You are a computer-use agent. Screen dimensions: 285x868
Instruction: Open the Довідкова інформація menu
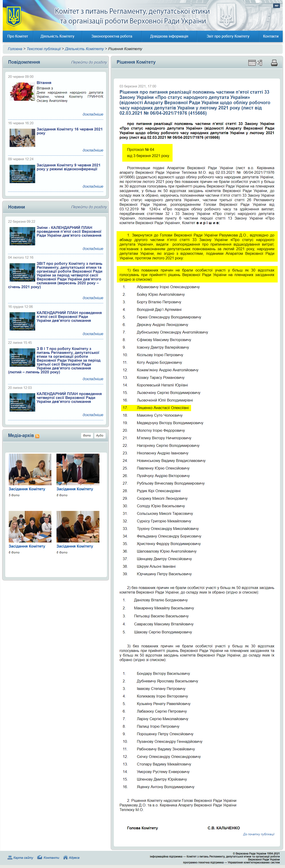[169, 36]
